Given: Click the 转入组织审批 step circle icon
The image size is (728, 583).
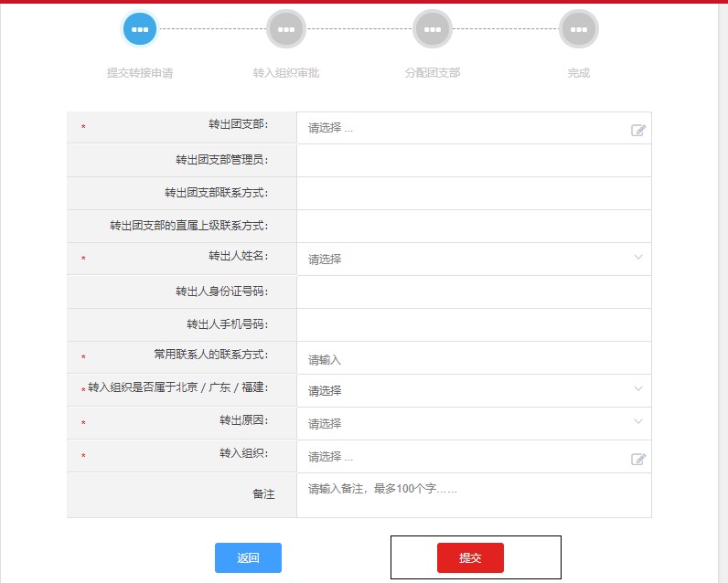Looking at the screenshot, I should 286,29.
